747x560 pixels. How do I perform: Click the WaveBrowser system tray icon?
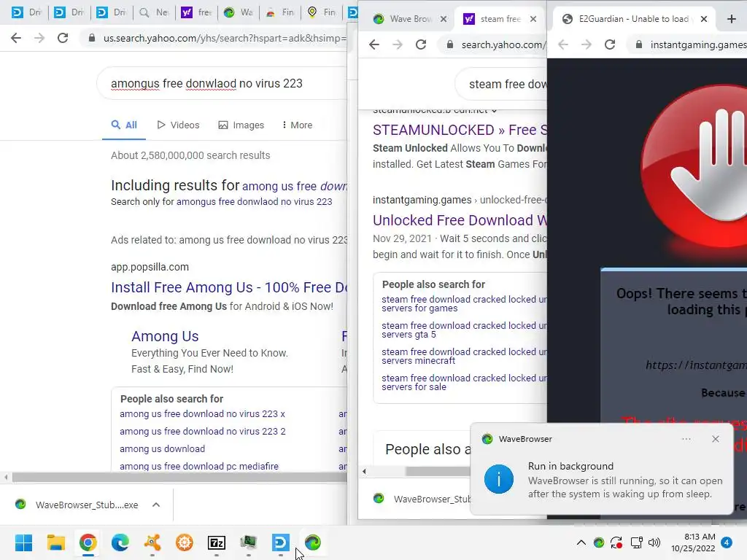click(599, 542)
